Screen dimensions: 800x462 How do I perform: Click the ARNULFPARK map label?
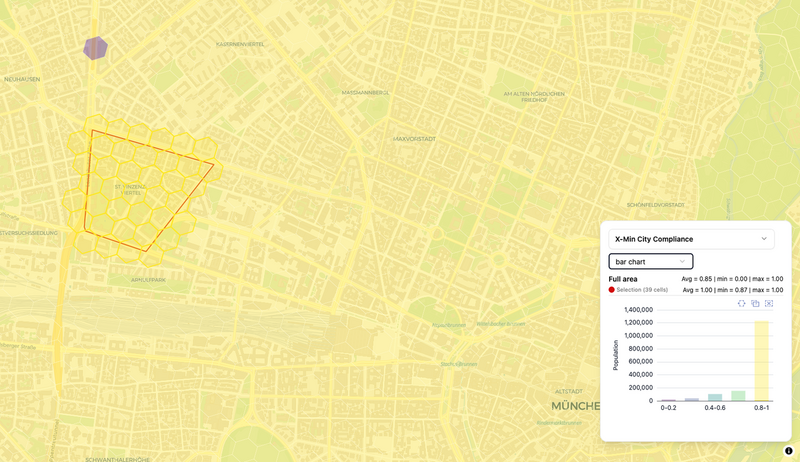[148, 280]
